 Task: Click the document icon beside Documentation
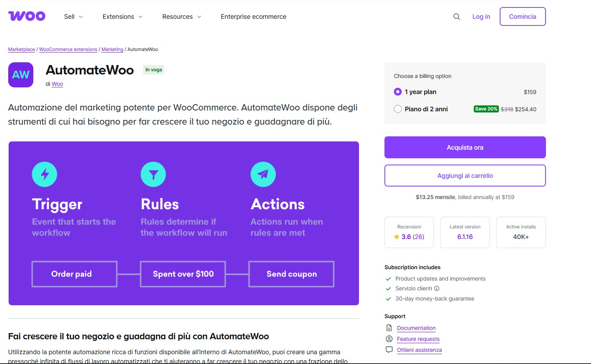(x=389, y=328)
